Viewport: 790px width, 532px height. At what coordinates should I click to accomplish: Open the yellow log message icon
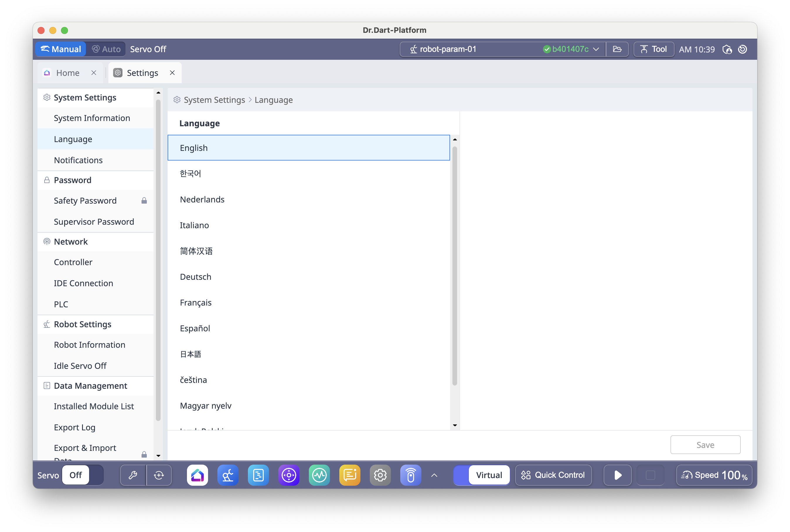point(350,475)
